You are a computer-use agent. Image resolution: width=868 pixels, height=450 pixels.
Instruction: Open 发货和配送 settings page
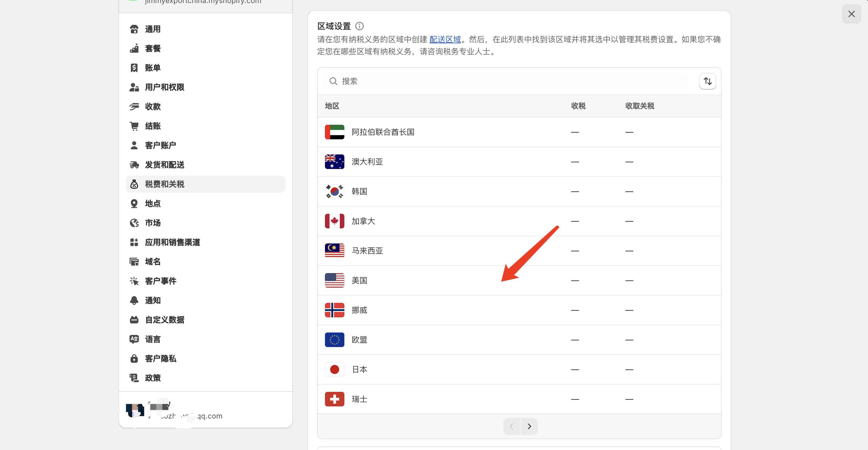206,165
